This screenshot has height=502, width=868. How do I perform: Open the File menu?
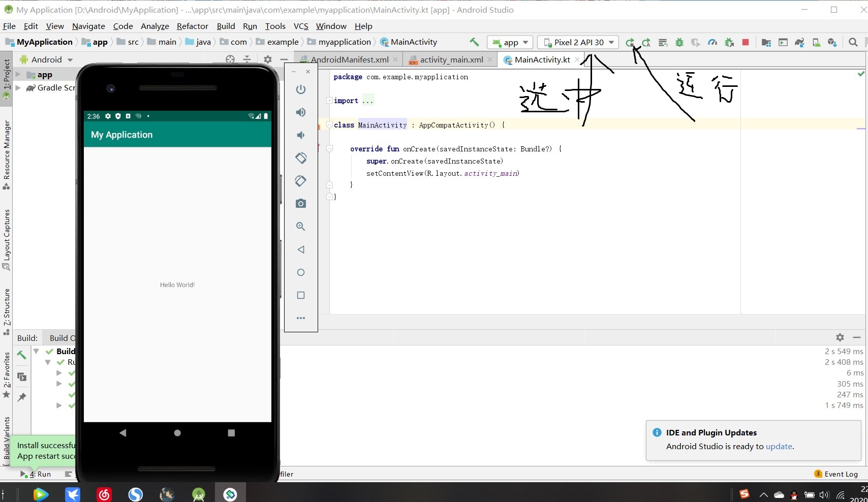pyautogui.click(x=9, y=26)
